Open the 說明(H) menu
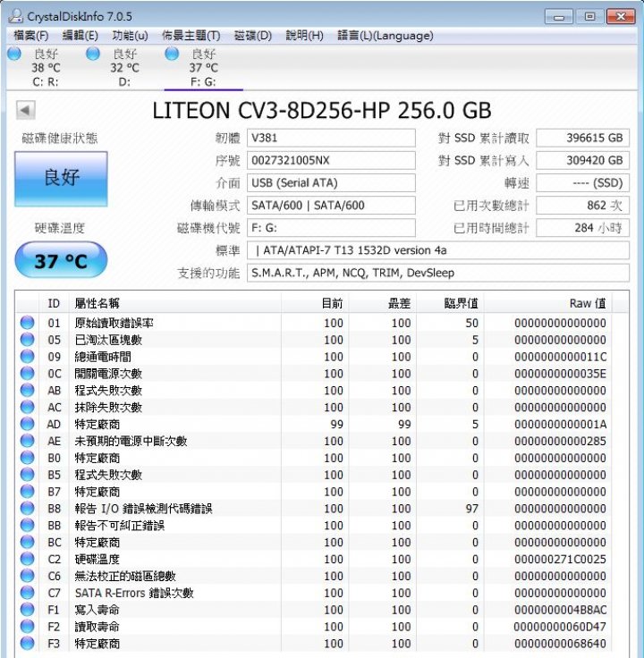The image size is (644, 658). click(305, 36)
